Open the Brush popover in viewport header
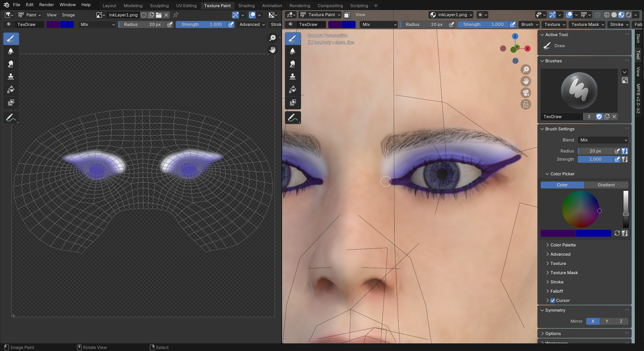The width and height of the screenshot is (644, 351). click(x=529, y=24)
